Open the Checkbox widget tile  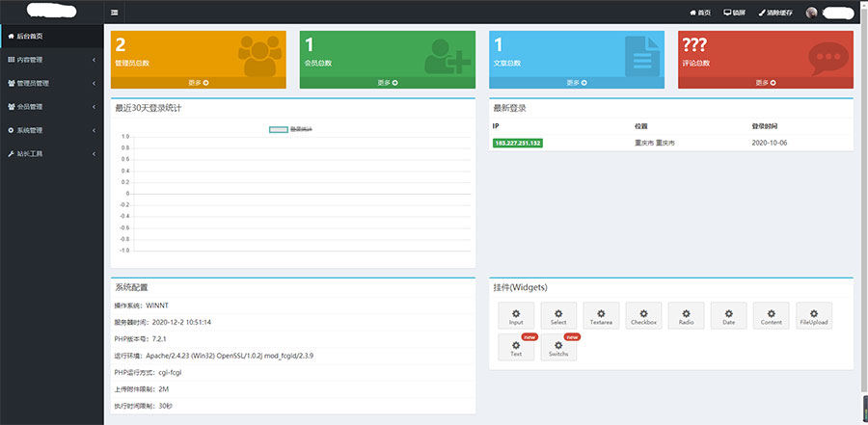pos(643,316)
